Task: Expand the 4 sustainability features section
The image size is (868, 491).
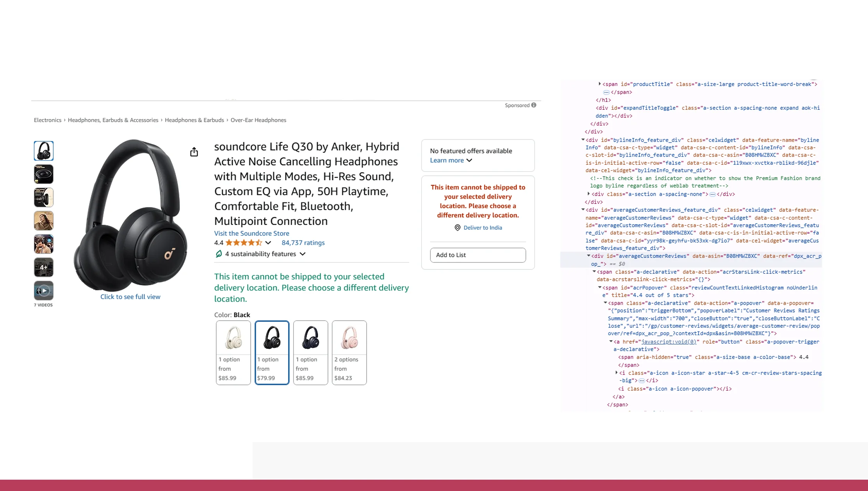Action: click(x=303, y=254)
